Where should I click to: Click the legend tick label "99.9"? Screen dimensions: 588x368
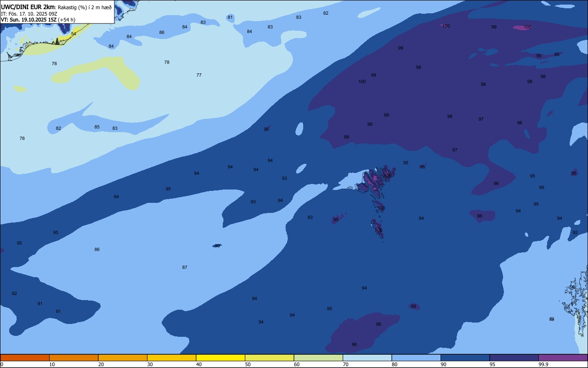point(543,364)
